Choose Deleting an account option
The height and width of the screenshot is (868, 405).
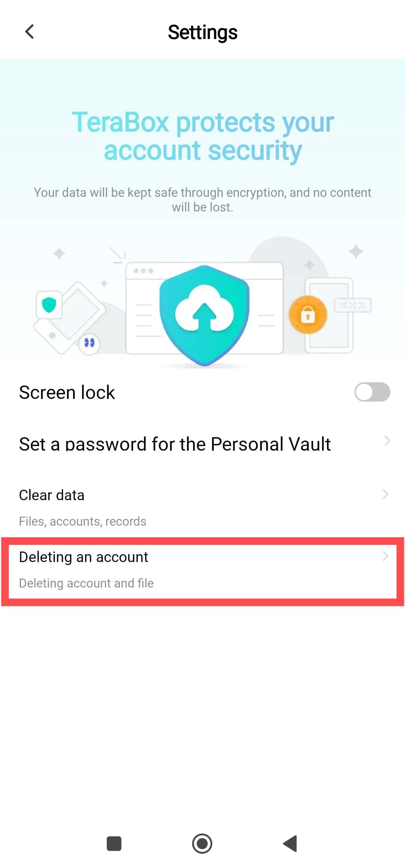pyautogui.click(x=202, y=569)
